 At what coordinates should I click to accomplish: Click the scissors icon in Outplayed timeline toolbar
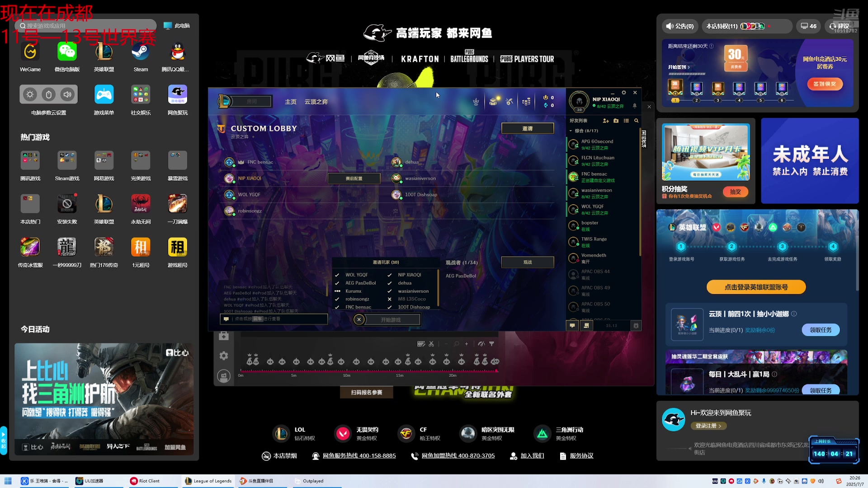click(431, 344)
